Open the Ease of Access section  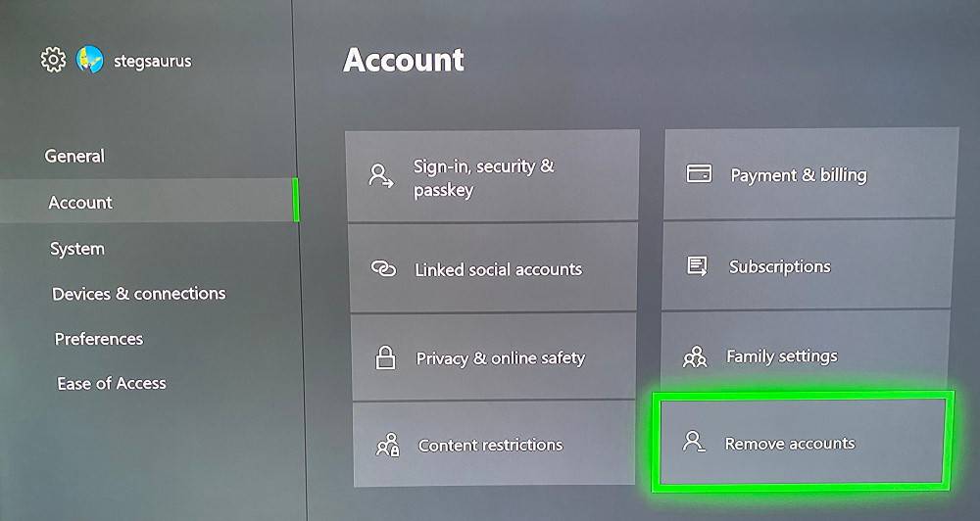tap(112, 383)
